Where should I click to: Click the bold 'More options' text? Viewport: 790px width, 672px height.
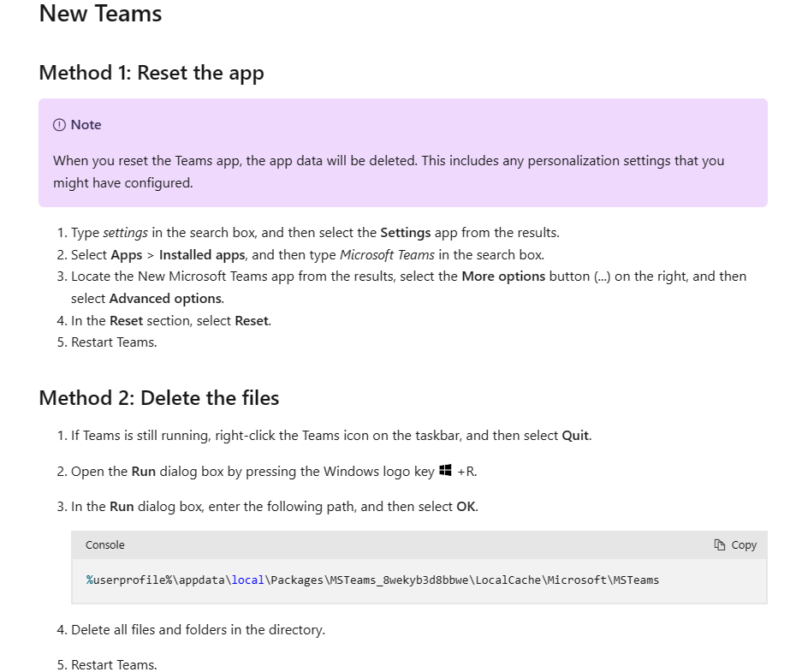pos(503,277)
